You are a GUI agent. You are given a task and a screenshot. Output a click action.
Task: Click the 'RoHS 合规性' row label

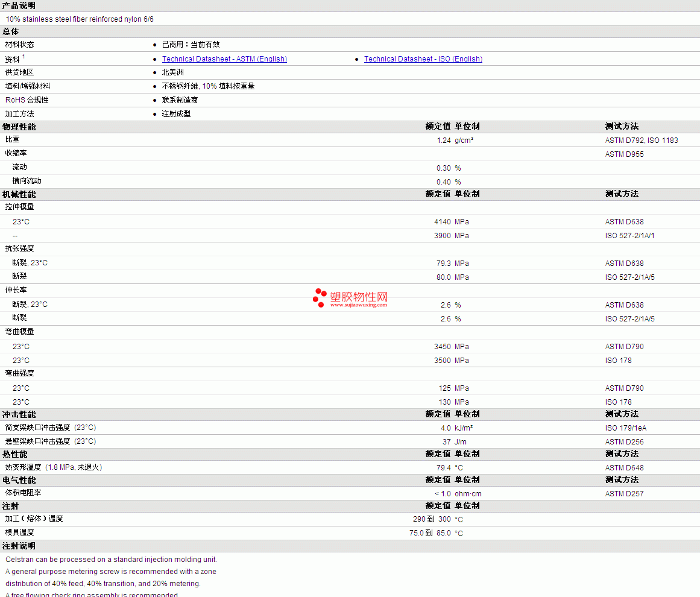point(27,100)
